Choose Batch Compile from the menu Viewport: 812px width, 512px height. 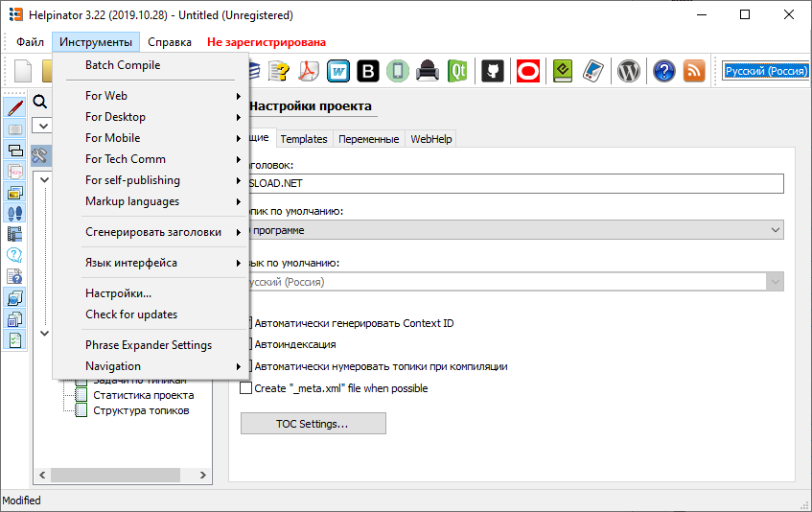[123, 65]
